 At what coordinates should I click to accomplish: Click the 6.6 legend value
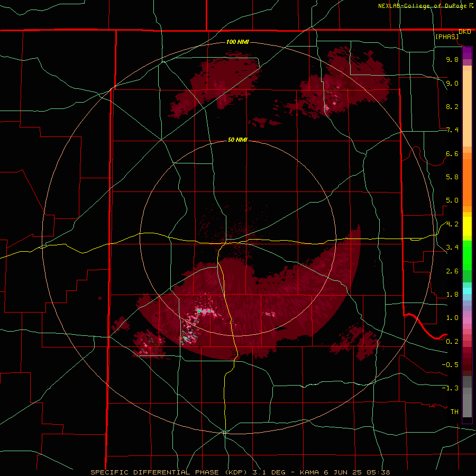[452, 153]
